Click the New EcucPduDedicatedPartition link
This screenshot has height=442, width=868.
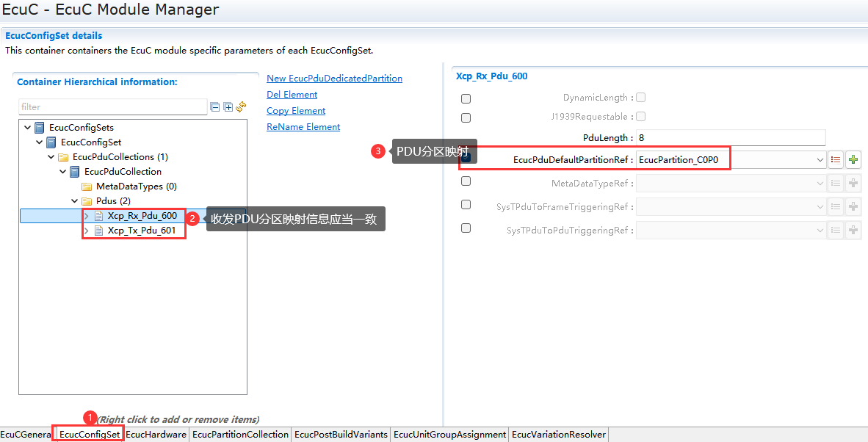pyautogui.click(x=334, y=79)
